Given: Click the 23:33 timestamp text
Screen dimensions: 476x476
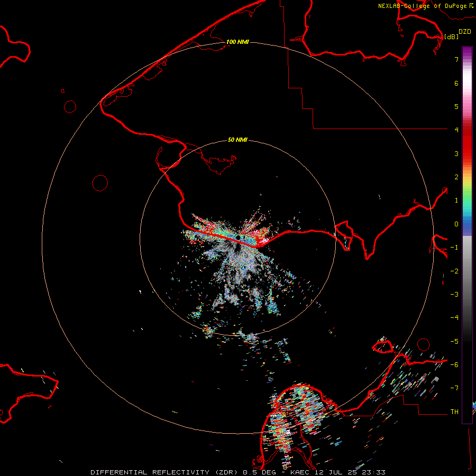Looking at the screenshot, I should [x=374, y=472].
